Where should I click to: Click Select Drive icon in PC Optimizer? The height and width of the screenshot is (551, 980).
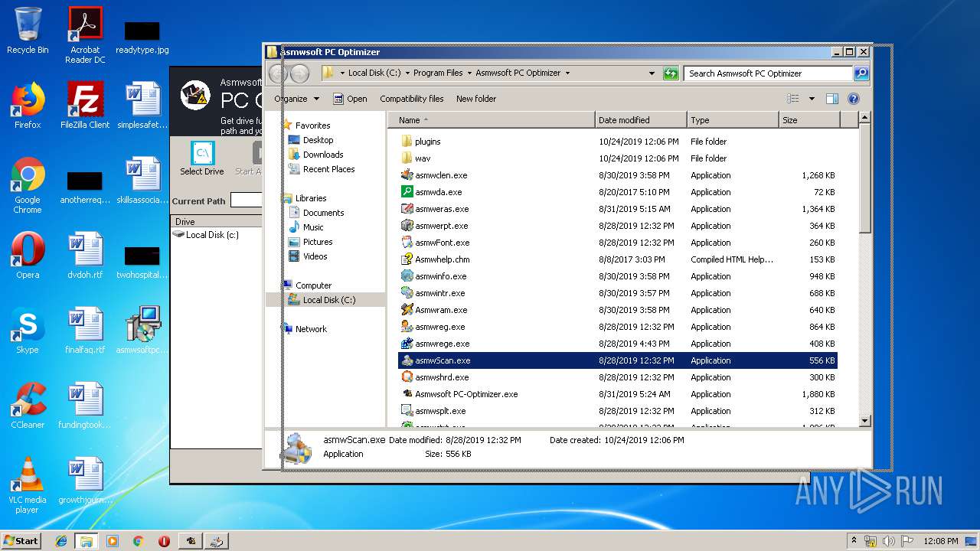click(x=203, y=153)
